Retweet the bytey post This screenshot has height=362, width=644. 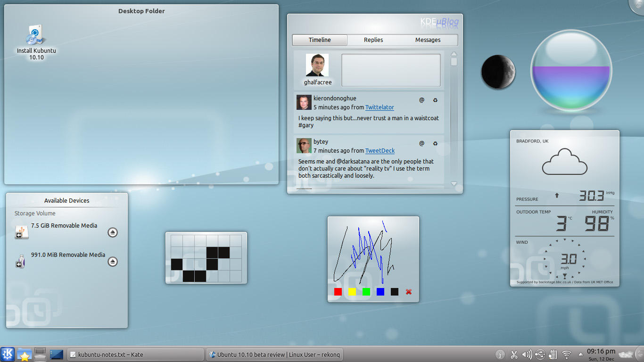(x=435, y=143)
